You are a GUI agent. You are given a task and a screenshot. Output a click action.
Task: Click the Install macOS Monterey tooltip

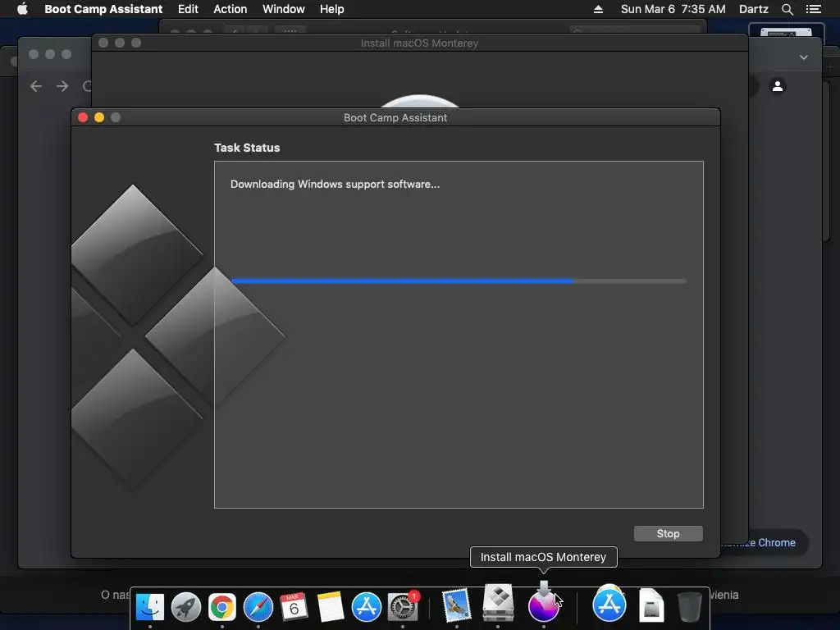543,557
